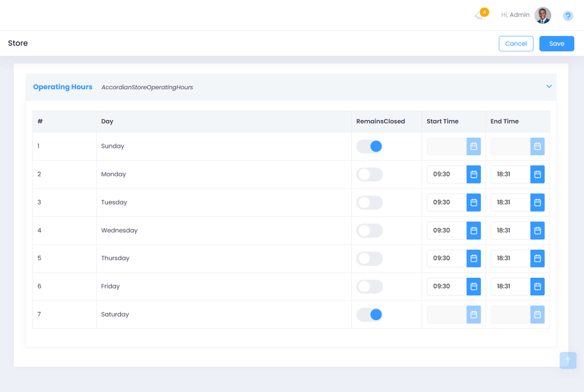Click the Cancel button
584x392 pixels.
[516, 44]
